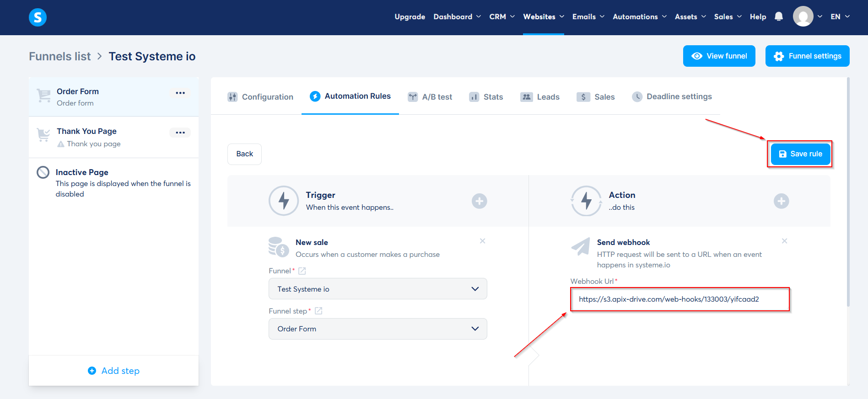
Task: Click the Systeme.io S logo
Action: point(38,17)
